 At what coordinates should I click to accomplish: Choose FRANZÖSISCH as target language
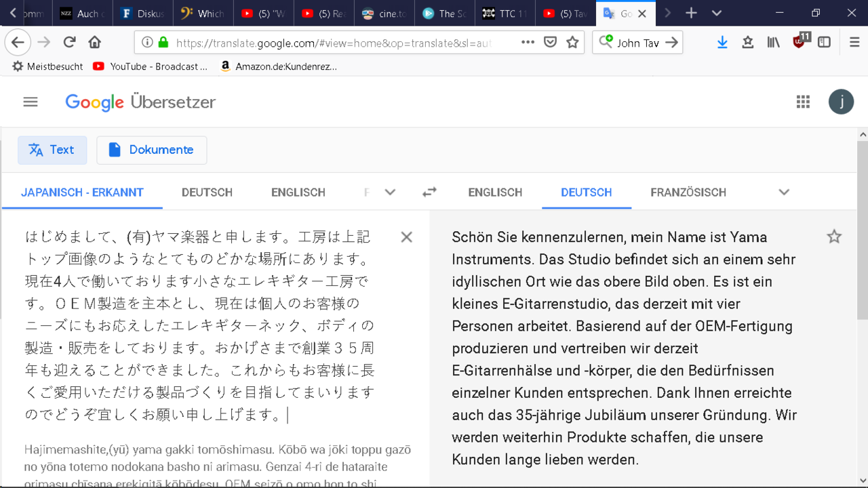(688, 192)
